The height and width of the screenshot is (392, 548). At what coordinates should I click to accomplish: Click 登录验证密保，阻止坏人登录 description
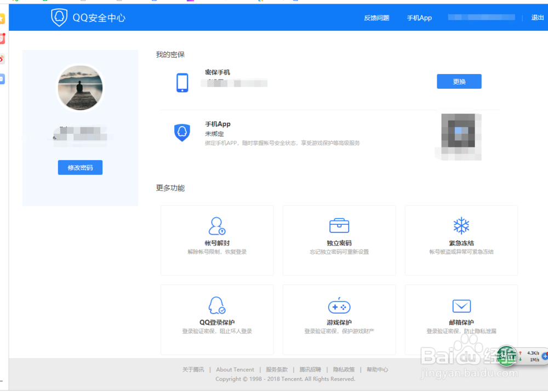coord(217,331)
